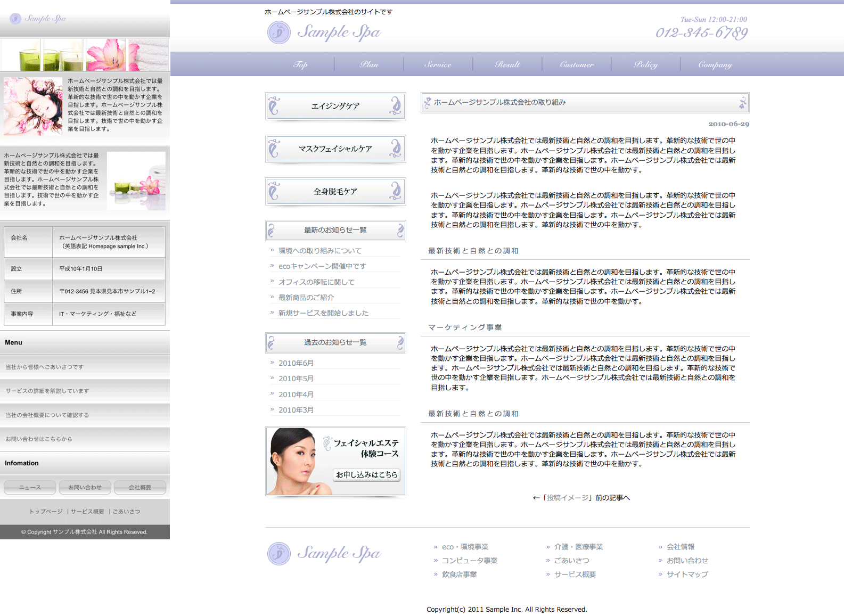Click the small Sample Spa logo in sidebar
844x616 pixels.
[x=38, y=19]
